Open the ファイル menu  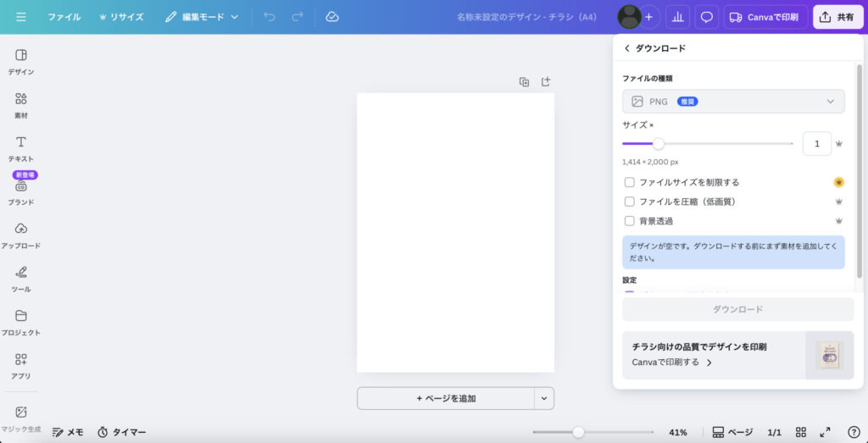(x=64, y=17)
